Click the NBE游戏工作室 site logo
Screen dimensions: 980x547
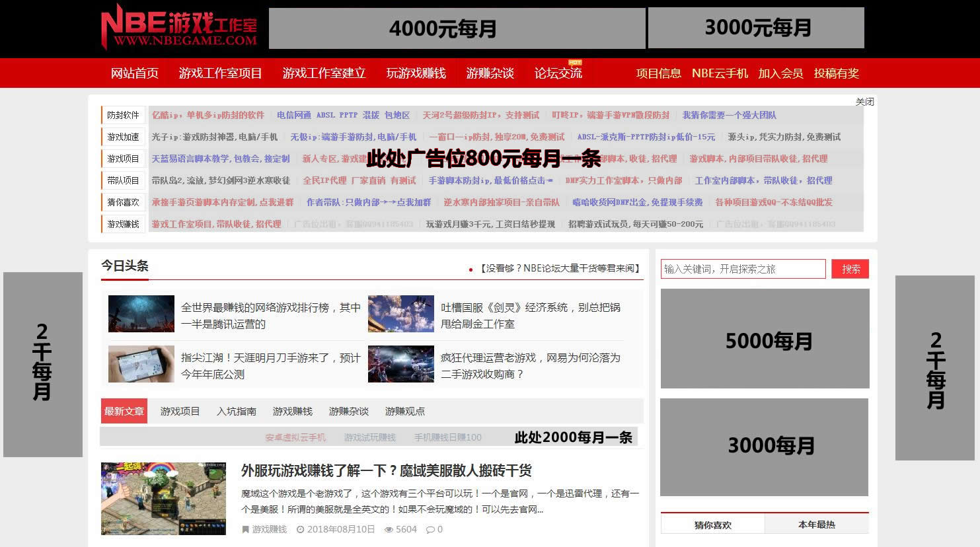coord(178,26)
